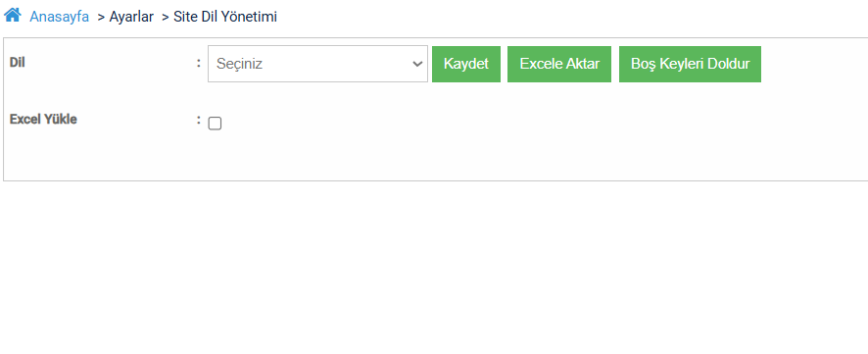Enable the Excel Yükle checkbox
Image resolution: width=868 pixels, height=354 pixels.
(x=215, y=124)
